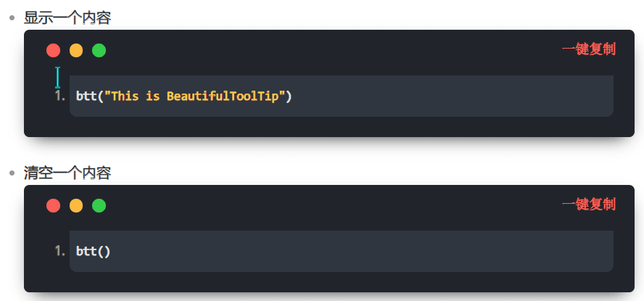644x301 pixels.
Task: Click the 显示一个内容 heading text
Action: point(67,18)
